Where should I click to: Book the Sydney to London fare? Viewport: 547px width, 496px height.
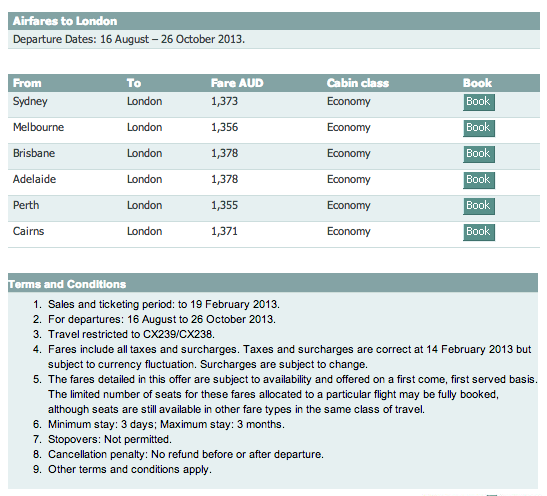[479, 102]
